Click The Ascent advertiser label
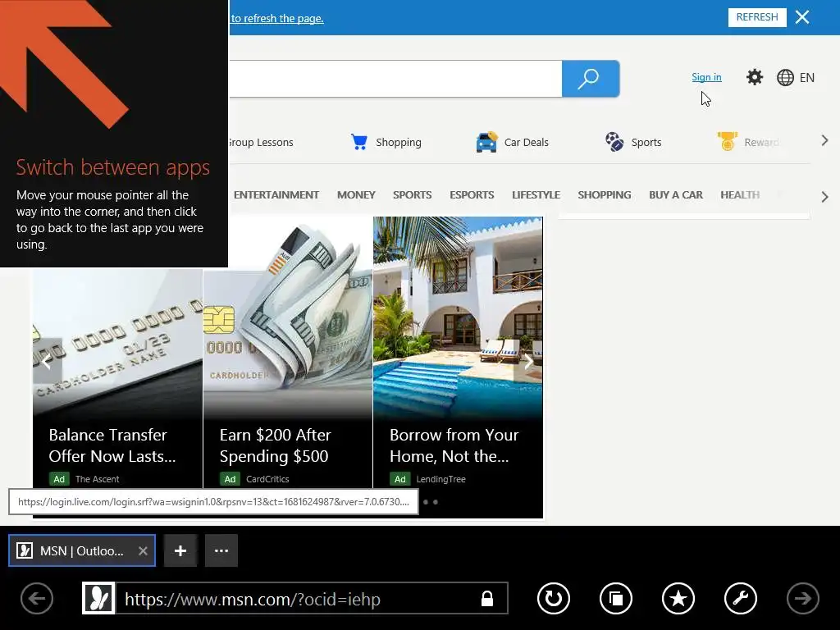This screenshot has height=630, width=840. 97,479
